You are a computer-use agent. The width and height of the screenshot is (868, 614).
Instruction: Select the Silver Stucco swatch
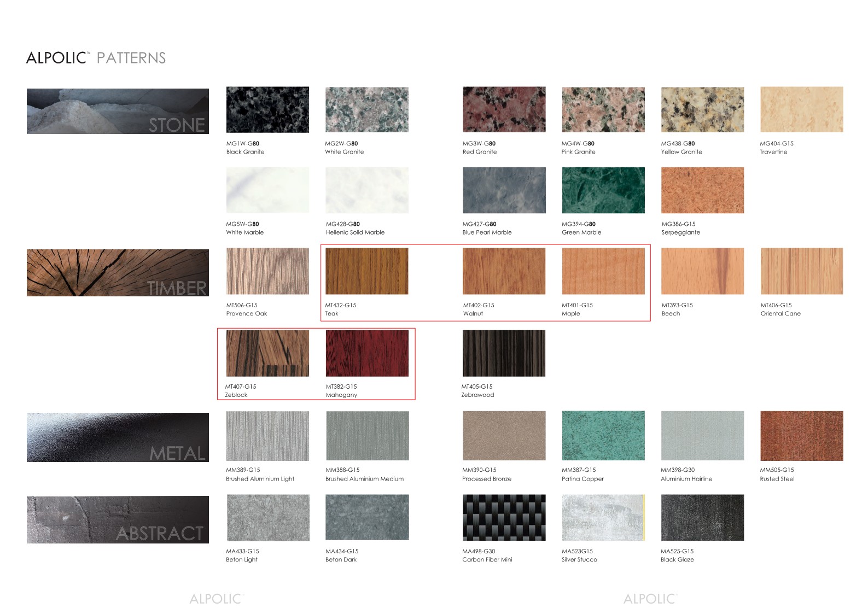(603, 518)
